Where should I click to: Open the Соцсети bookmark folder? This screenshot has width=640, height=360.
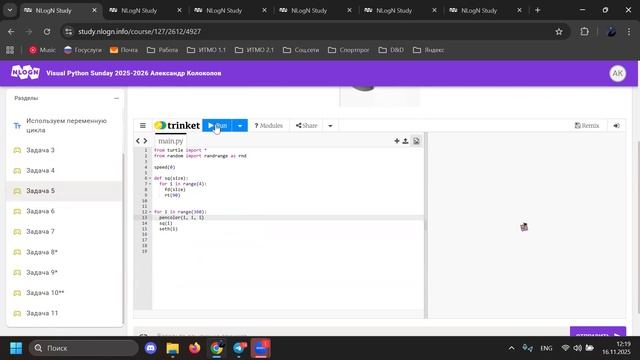tap(301, 50)
